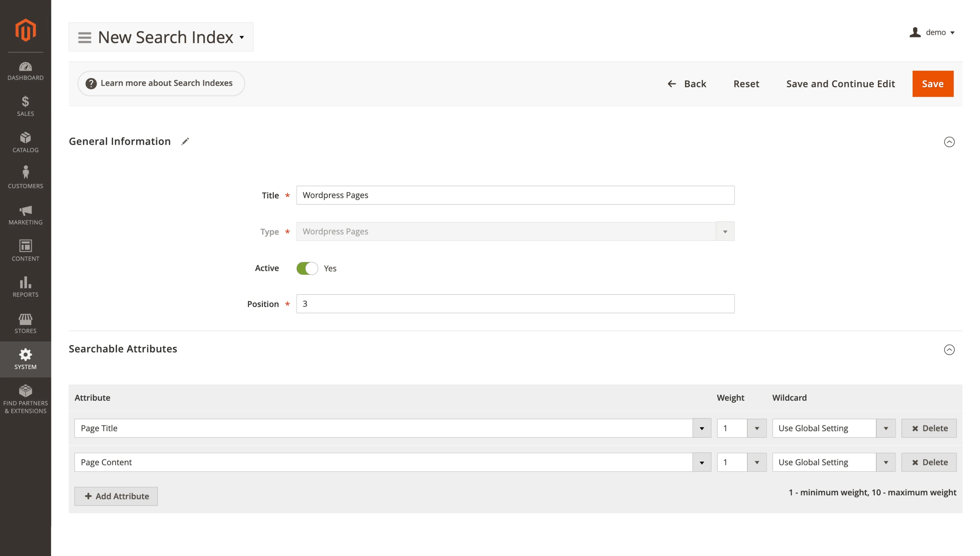Toggle the Active switch off

pyautogui.click(x=307, y=268)
